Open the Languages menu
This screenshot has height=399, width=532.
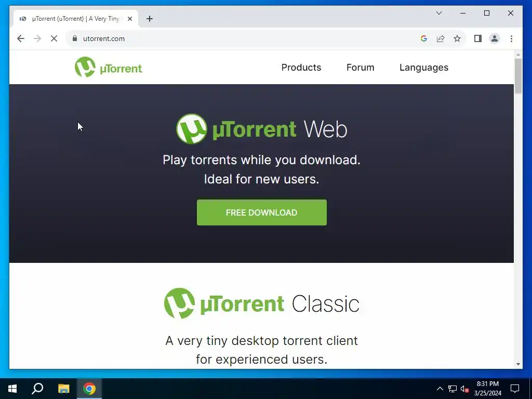tap(424, 68)
